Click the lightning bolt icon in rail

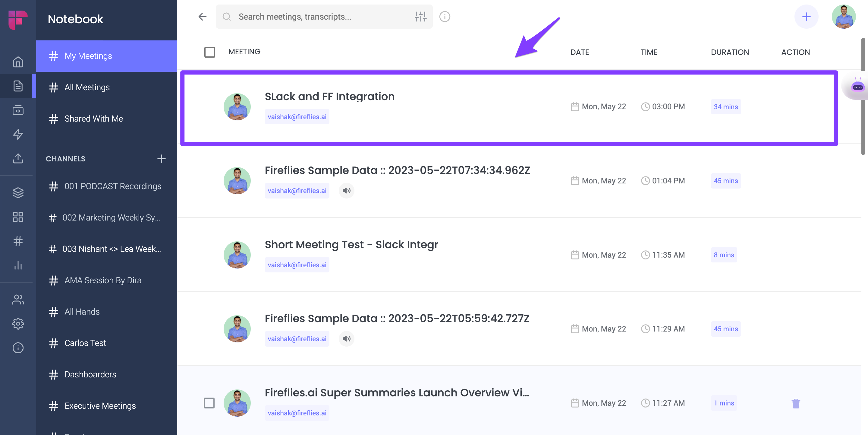tap(18, 134)
